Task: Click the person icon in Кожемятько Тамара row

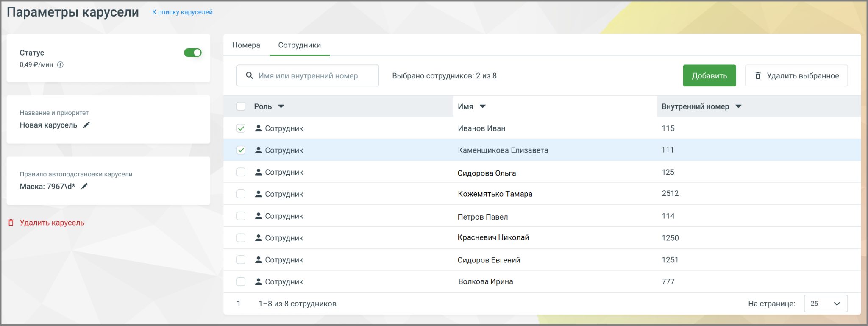Action: coord(258,194)
